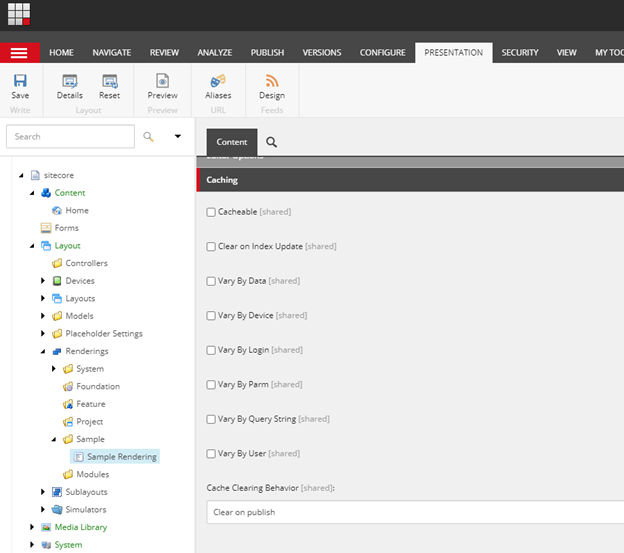This screenshot has width=624, height=553.
Task: Click the Home item globe icon
Action: click(57, 210)
